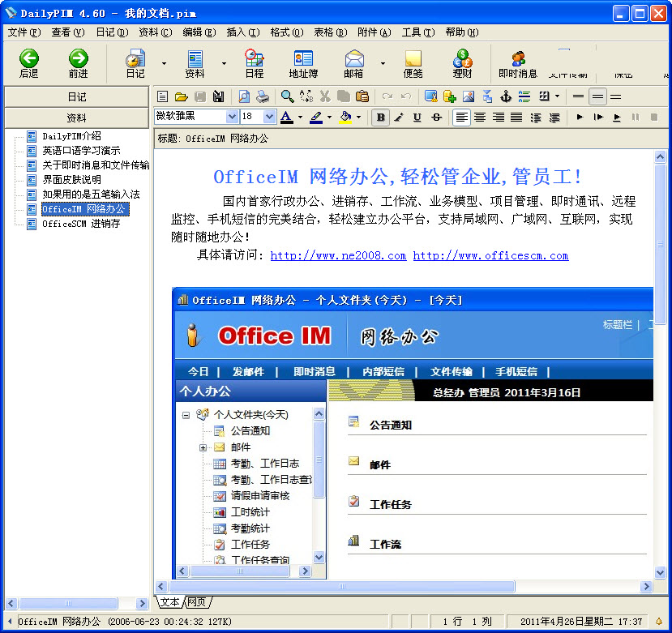Image resolution: width=672 pixels, height=633 pixels.
Task: Open the link http://www.ne2008.com
Action: tap(338, 256)
